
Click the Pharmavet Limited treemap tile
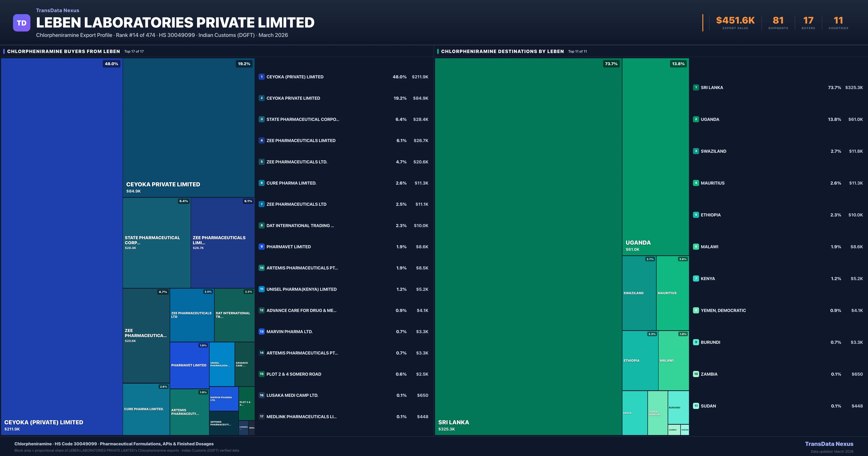(189, 365)
